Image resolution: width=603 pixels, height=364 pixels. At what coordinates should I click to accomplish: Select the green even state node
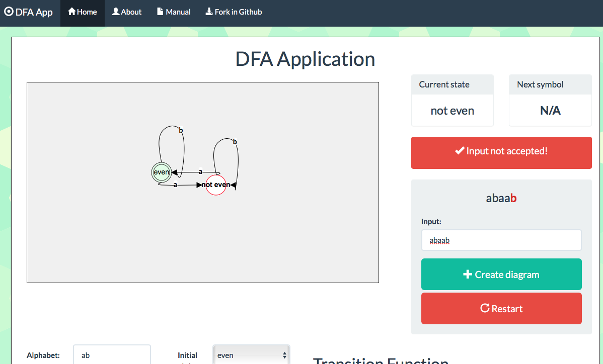[162, 172]
